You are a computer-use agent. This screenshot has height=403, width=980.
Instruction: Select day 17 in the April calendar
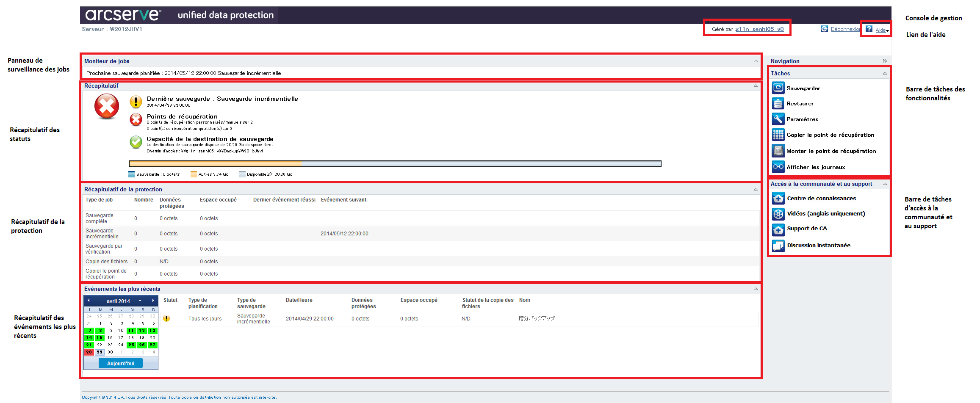coord(121,338)
